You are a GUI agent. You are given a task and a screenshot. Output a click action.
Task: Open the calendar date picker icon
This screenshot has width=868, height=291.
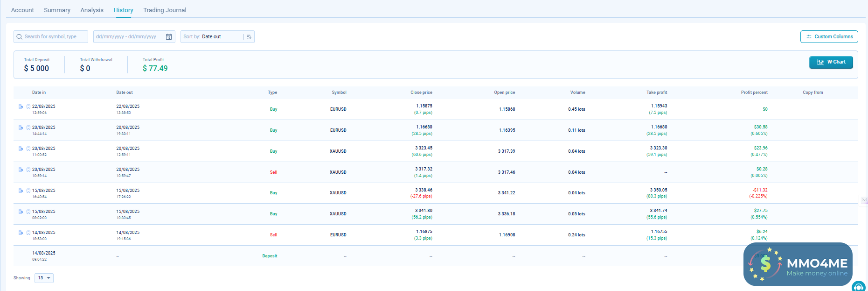click(169, 37)
